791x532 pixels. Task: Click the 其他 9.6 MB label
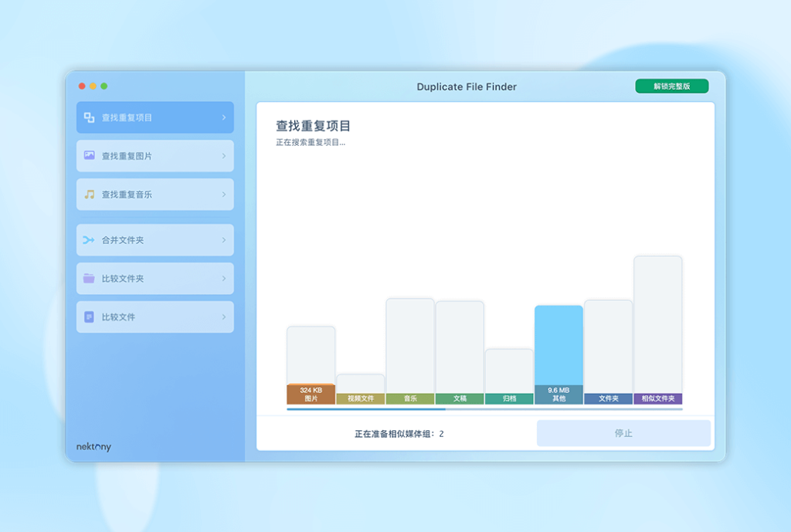[x=558, y=395]
